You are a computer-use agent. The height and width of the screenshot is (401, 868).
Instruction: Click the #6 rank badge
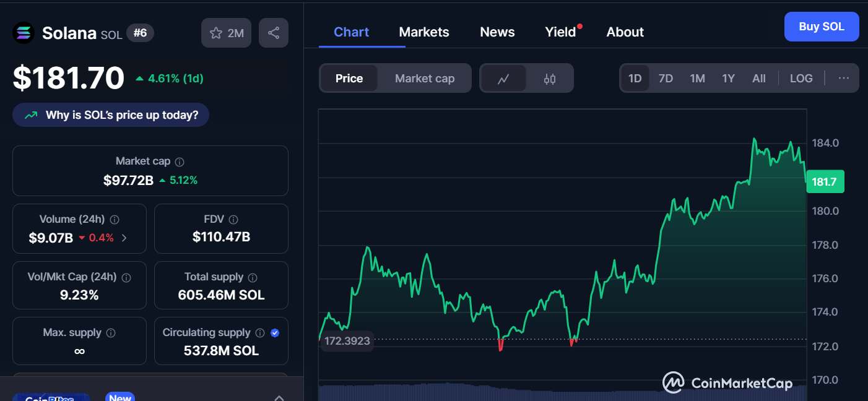140,33
